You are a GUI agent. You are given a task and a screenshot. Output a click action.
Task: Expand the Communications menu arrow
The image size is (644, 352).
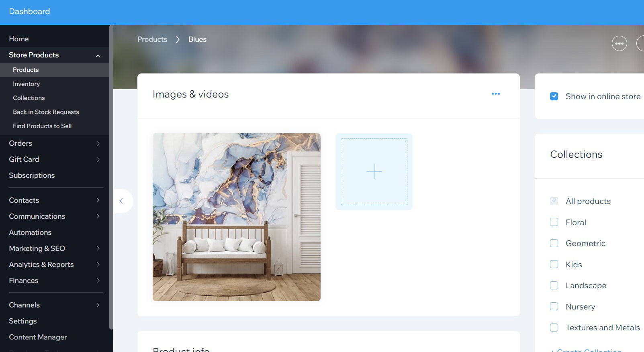tap(98, 216)
